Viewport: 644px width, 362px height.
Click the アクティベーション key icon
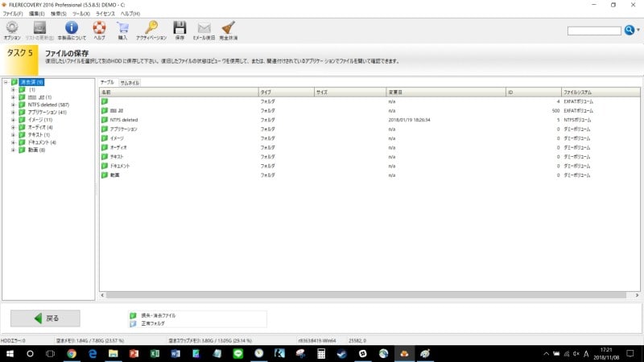(x=151, y=30)
